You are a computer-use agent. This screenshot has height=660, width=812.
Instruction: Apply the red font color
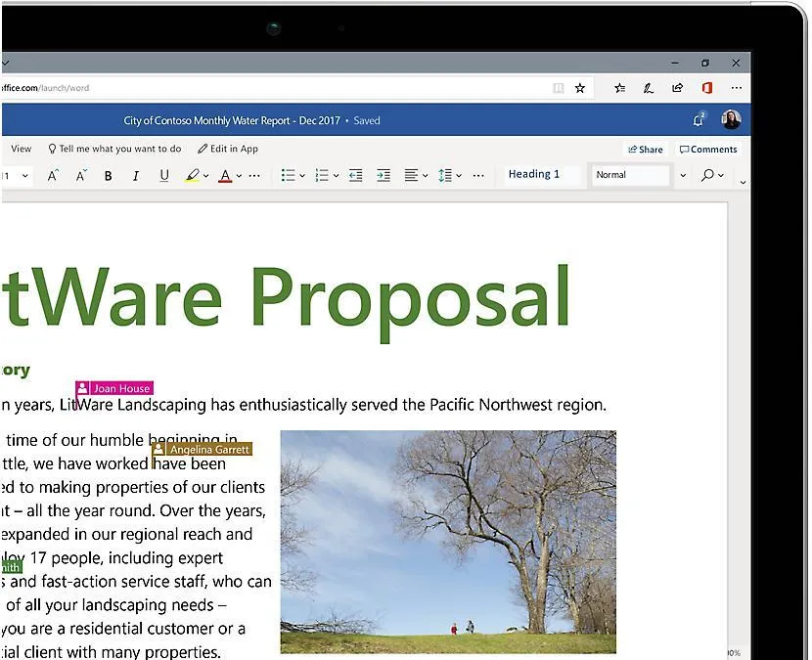point(225,175)
